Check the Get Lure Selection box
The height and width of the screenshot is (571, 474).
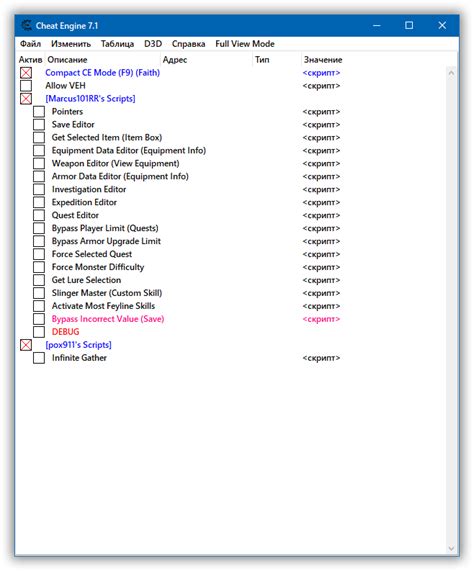[x=39, y=280]
